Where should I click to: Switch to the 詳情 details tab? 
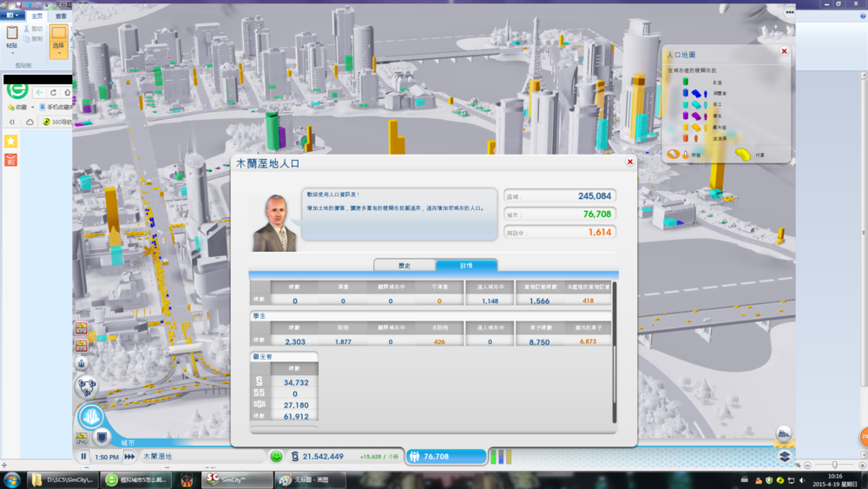(x=466, y=265)
